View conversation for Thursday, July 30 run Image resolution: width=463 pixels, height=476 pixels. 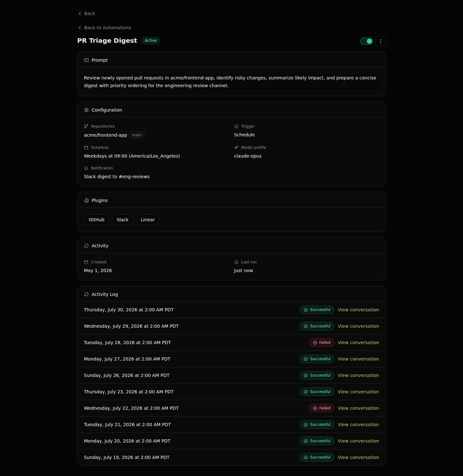pos(358,310)
